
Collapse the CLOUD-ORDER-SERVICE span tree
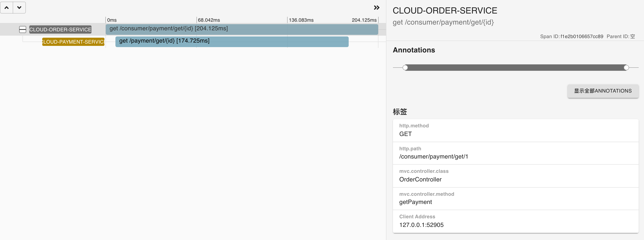(23, 29)
